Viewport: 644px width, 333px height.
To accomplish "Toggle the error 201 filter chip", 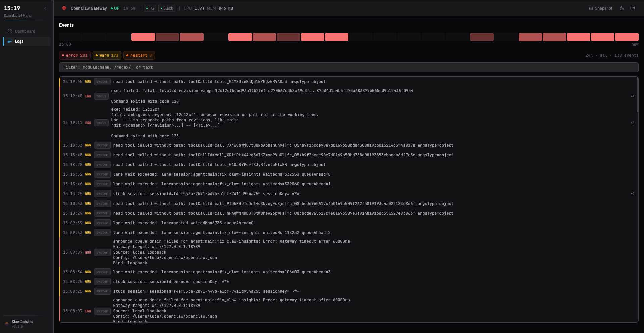I will tap(75, 55).
